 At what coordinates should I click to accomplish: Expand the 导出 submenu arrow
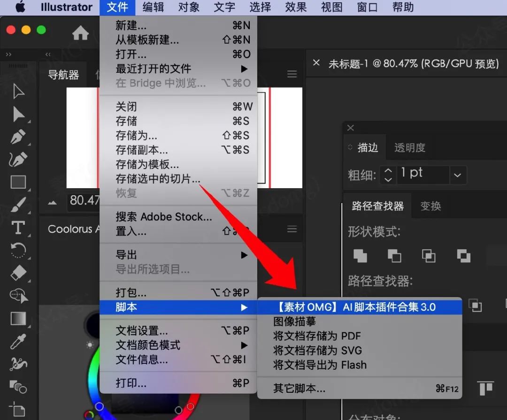(244, 255)
